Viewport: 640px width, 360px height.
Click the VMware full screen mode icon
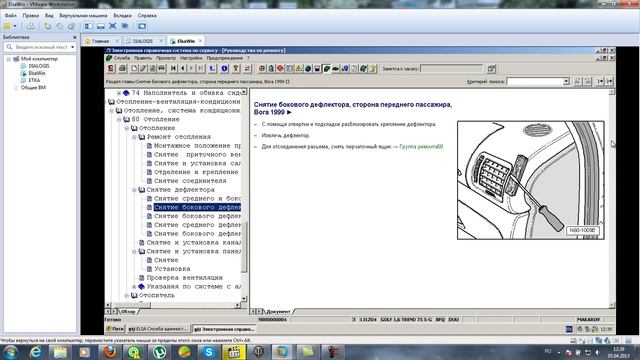click(112, 26)
